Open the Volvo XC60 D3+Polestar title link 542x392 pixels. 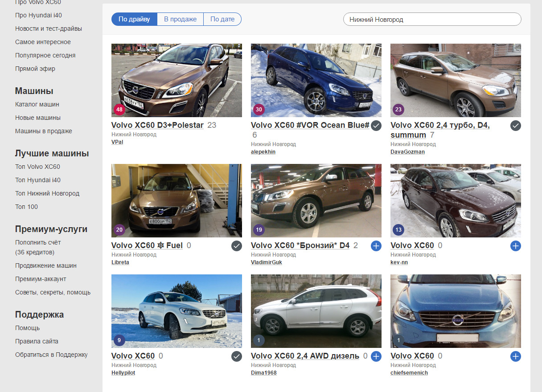coord(157,125)
